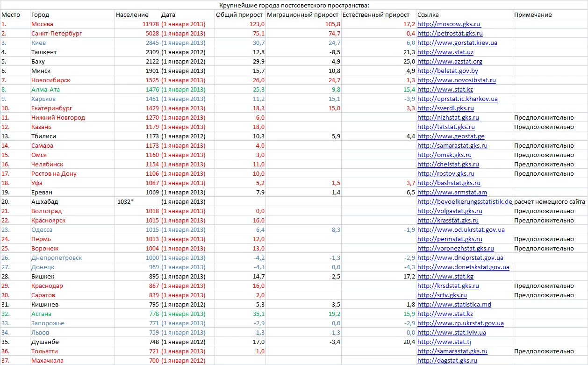The height and width of the screenshot is (365, 588).
Task: Follow the petrostat.gks.ru hyperlink
Action: (450, 33)
